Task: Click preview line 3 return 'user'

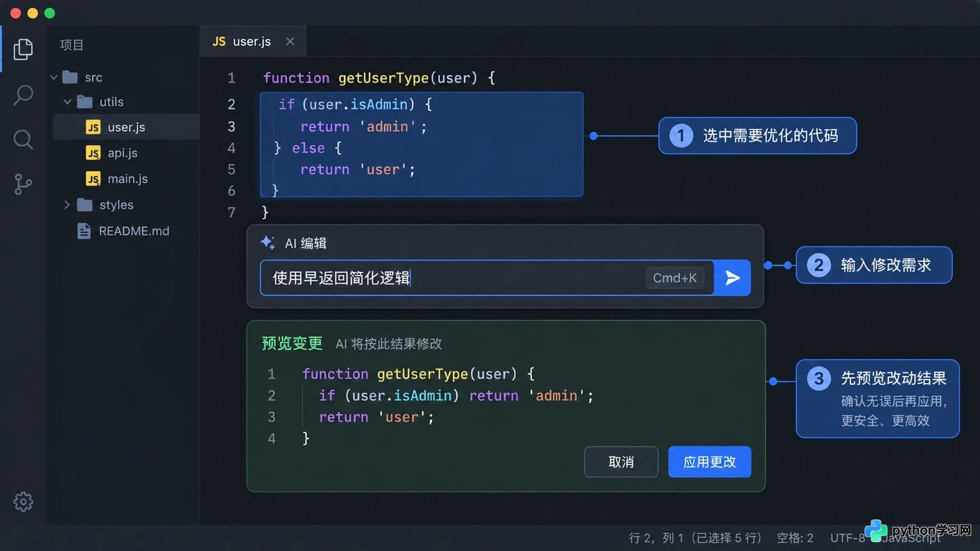Action: pos(376,417)
